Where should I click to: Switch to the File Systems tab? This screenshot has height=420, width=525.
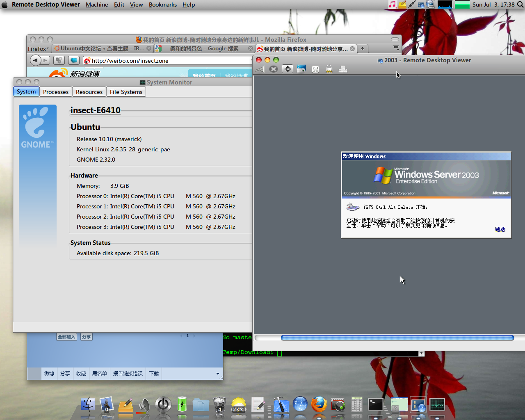point(126,92)
